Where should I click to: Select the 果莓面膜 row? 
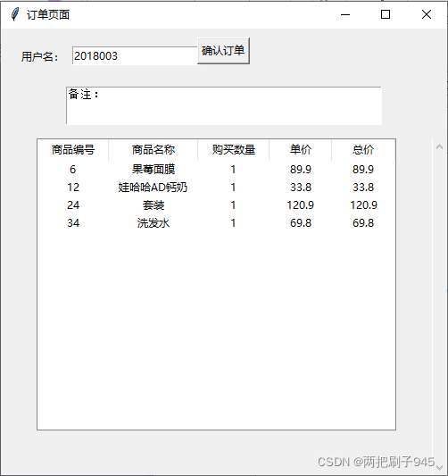[216, 170]
